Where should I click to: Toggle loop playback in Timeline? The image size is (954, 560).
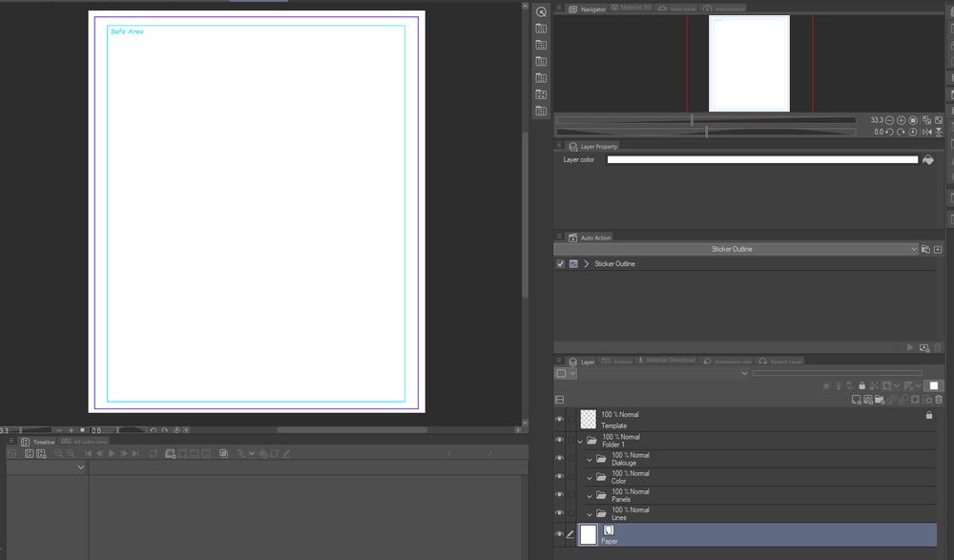(153, 453)
